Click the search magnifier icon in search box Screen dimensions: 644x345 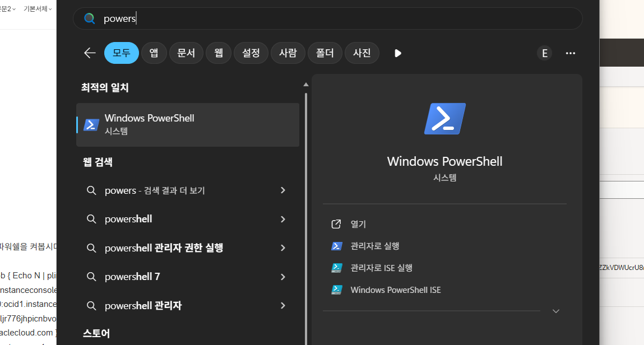point(89,18)
